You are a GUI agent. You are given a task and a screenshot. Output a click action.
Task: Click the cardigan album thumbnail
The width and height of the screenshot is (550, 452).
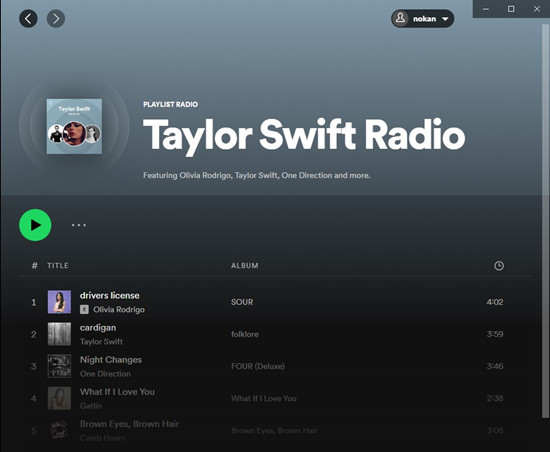pos(59,334)
